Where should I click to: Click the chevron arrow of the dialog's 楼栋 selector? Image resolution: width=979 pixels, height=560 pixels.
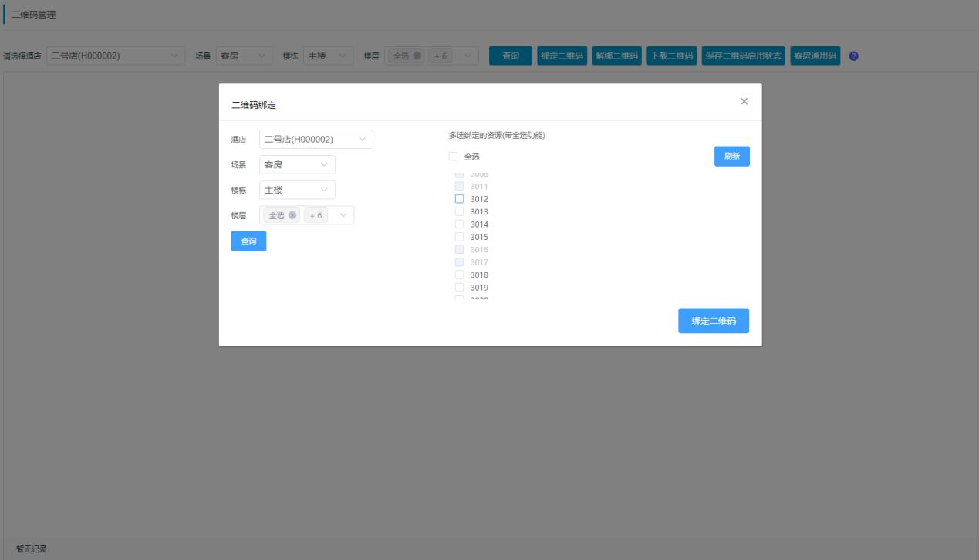pyautogui.click(x=325, y=190)
